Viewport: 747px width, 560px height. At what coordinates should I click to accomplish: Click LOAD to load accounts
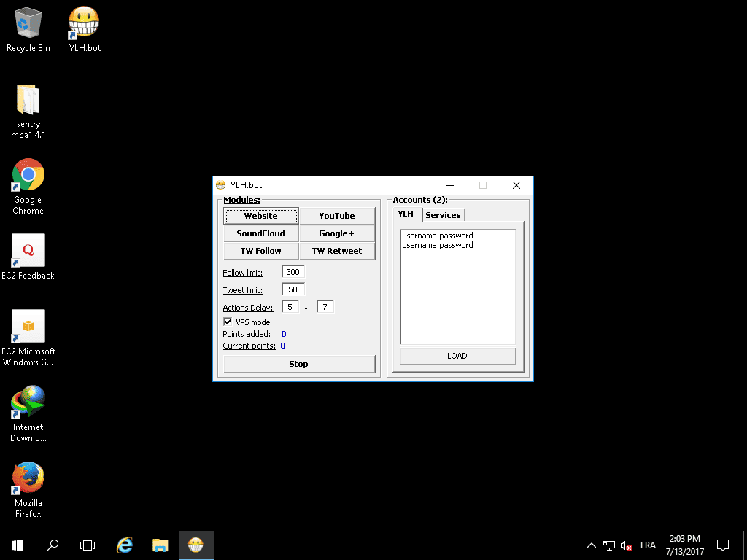[458, 356]
